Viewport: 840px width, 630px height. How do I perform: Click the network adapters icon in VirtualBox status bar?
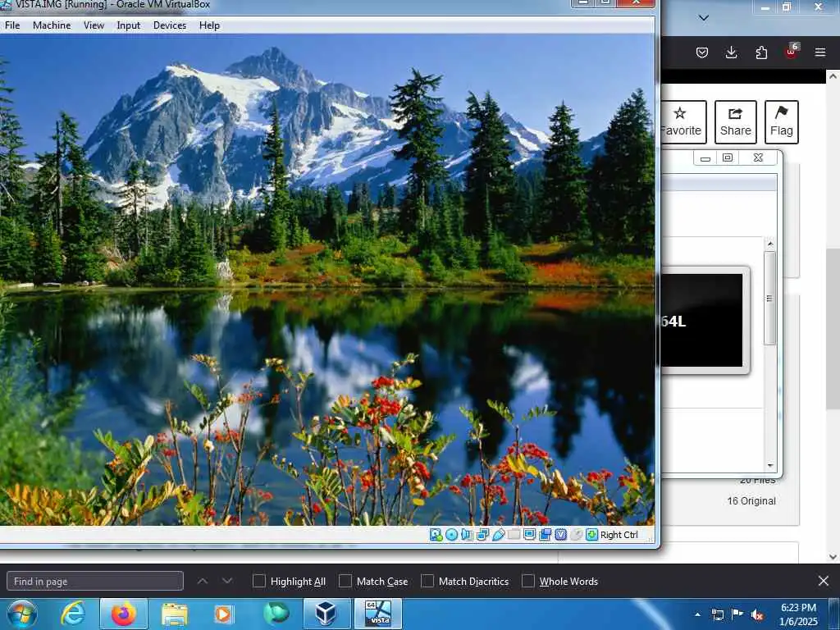point(482,535)
